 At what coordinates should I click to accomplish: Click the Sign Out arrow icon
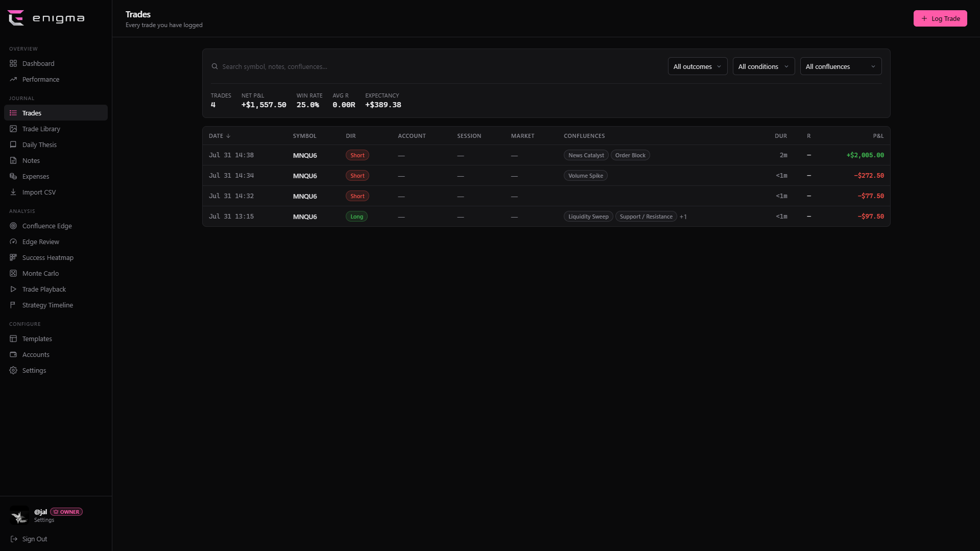point(14,539)
